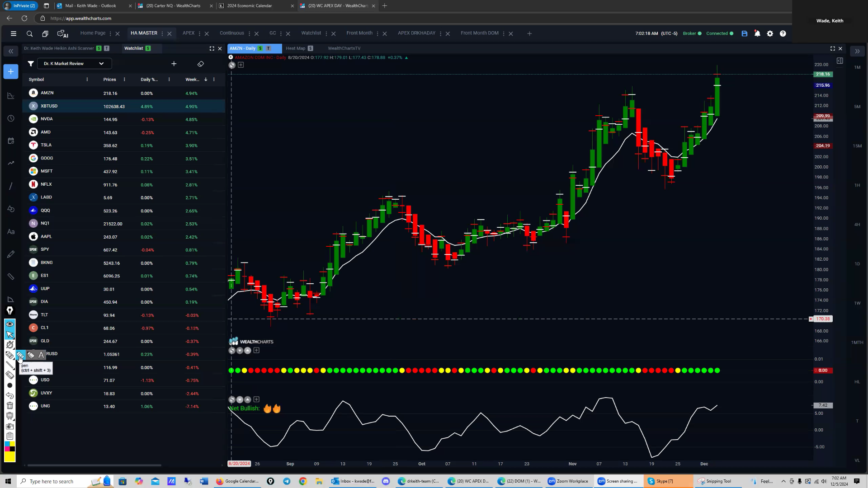Image resolution: width=868 pixels, height=488 pixels.
Task: Open the settings gear in WealthCharts header
Action: click(x=770, y=33)
